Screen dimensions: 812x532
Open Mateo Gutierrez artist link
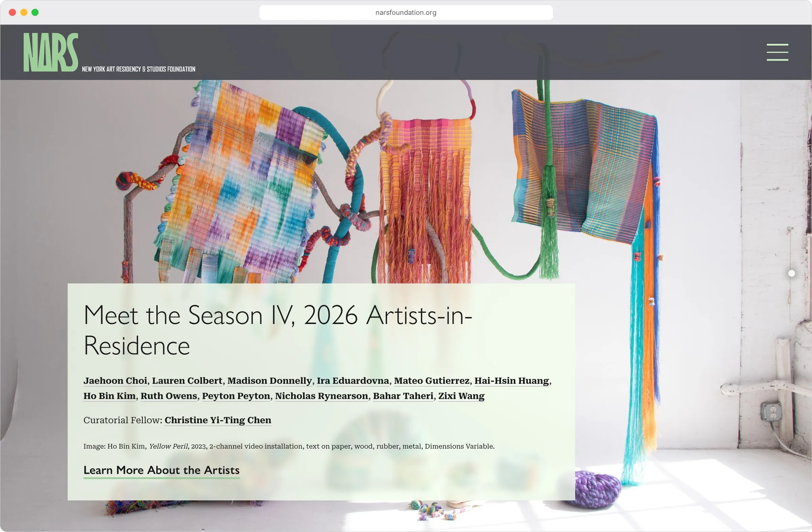coord(432,380)
